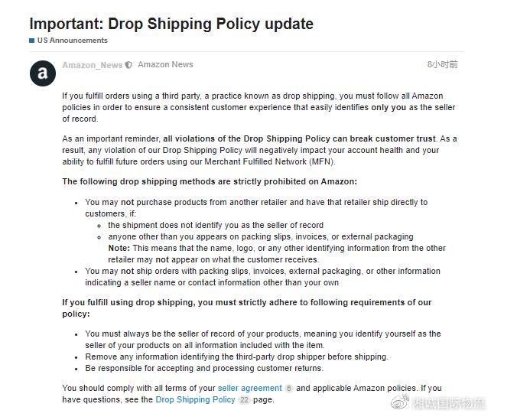This screenshot has width=517, height=420.
Task: Open the Drop Shipping Policy page link
Action: pyautogui.click(x=195, y=400)
